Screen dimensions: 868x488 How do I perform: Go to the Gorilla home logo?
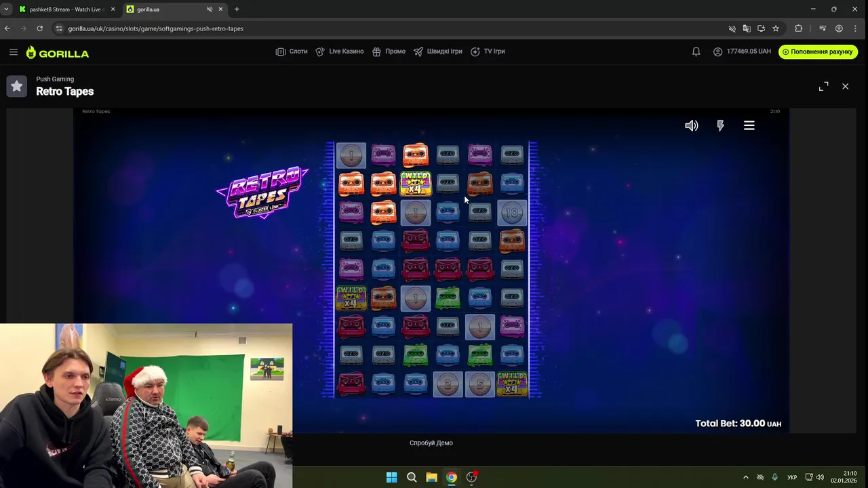(58, 53)
